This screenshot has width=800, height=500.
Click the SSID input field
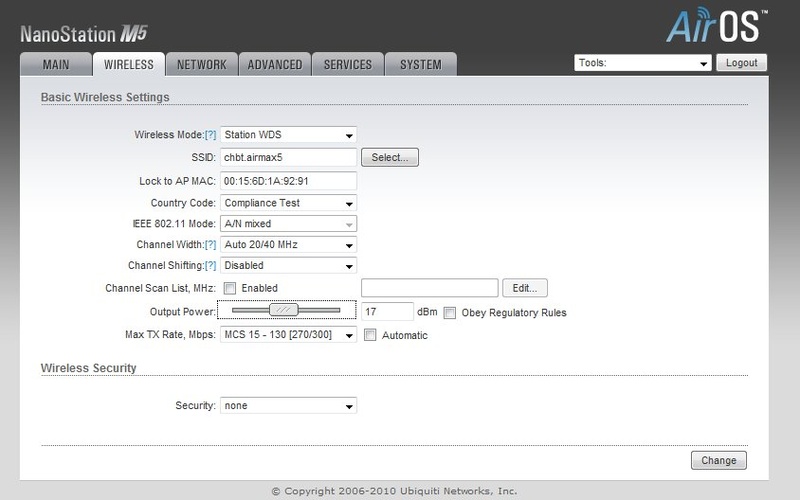pyautogui.click(x=288, y=157)
